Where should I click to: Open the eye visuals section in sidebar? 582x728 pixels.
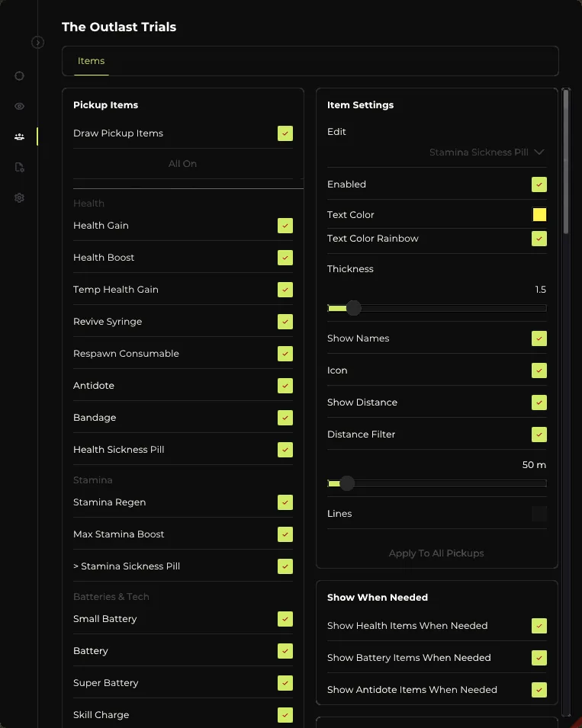coord(19,106)
